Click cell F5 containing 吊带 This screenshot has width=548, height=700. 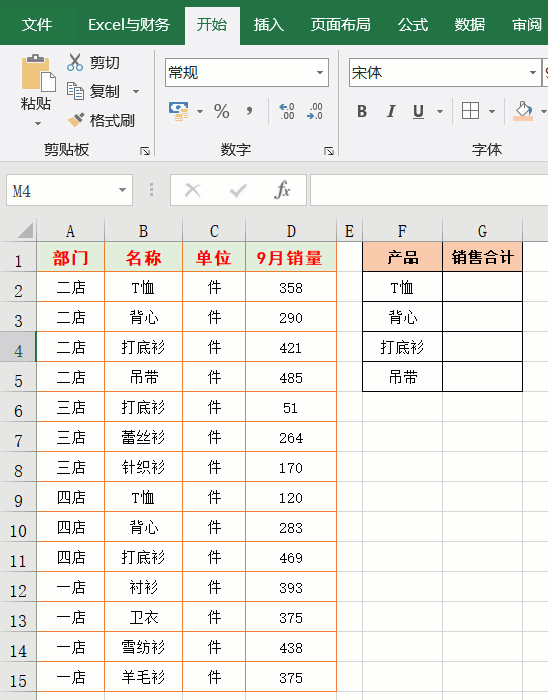click(x=403, y=377)
